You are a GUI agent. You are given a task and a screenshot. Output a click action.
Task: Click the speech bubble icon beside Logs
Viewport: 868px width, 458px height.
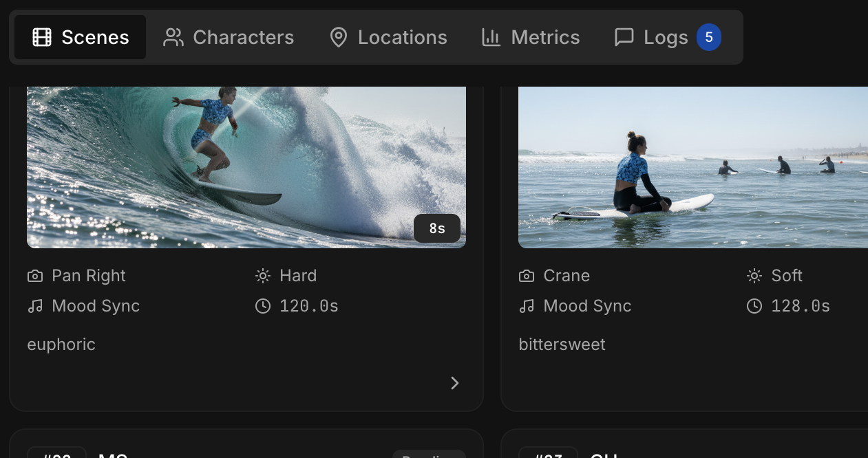(x=624, y=37)
